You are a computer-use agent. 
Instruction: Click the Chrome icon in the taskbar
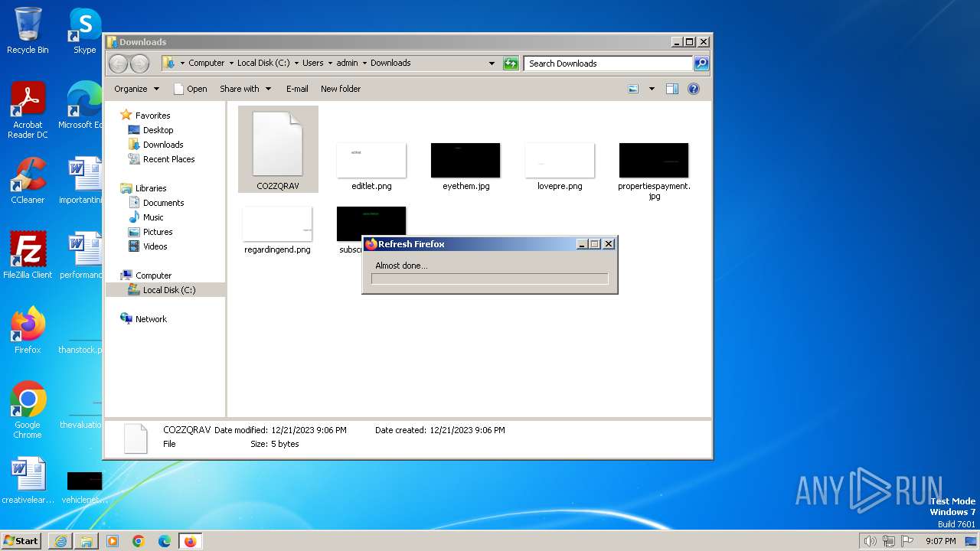pos(139,541)
